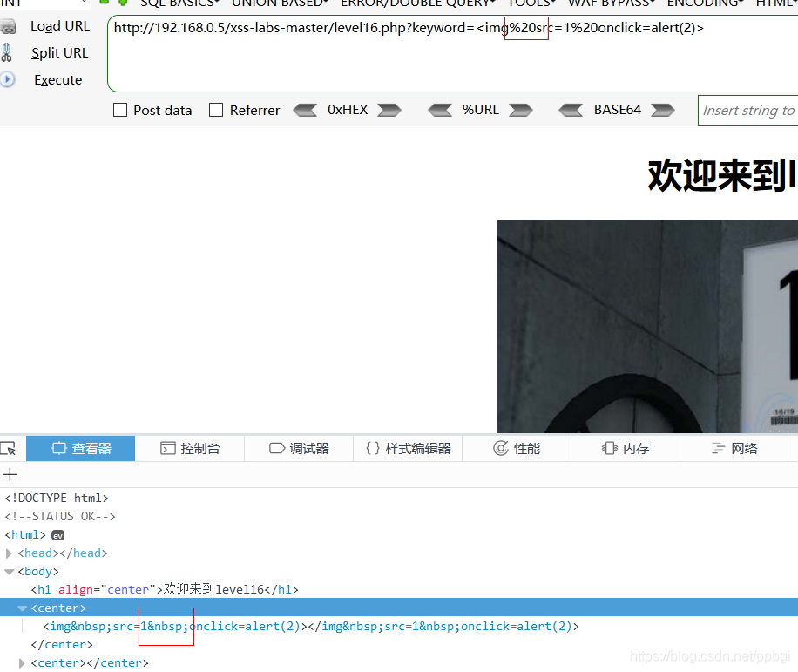Click the ev event badge beside html

58,535
